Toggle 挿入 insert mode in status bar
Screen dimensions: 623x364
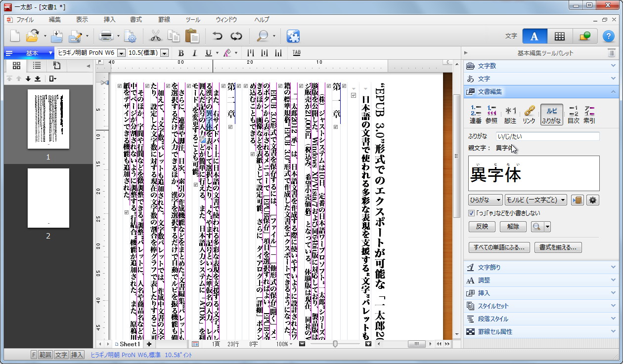[77, 355]
